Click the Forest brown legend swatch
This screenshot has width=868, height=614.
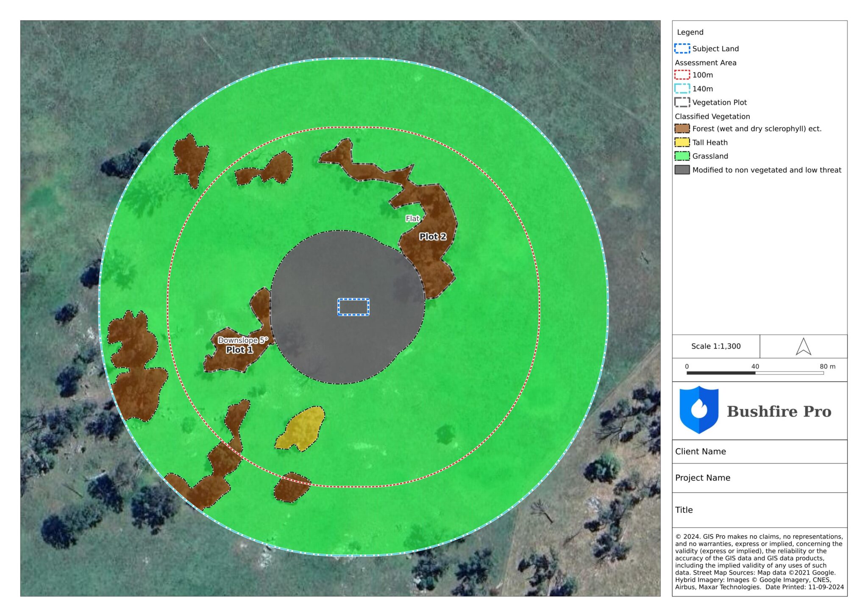682,128
